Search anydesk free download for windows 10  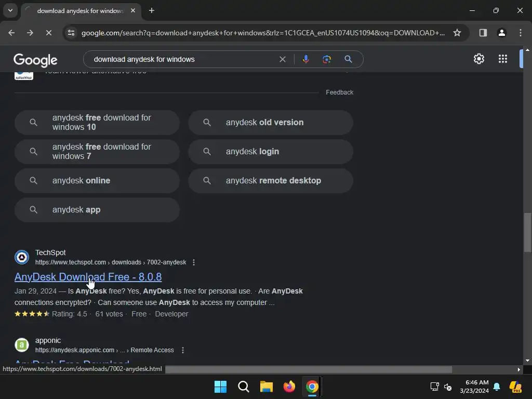tap(97, 123)
